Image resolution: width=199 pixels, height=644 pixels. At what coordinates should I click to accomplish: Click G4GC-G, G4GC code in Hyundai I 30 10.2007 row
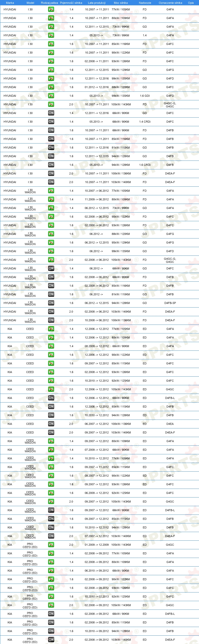point(170,105)
